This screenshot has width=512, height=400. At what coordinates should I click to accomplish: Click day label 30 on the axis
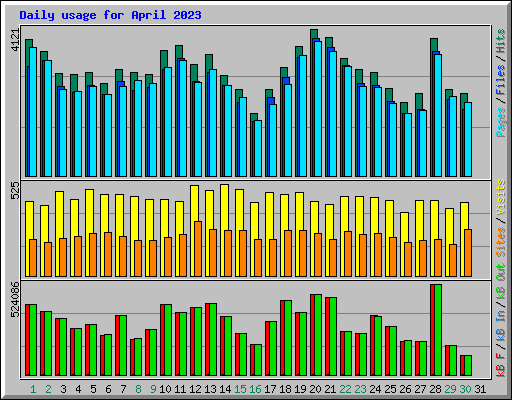click(465, 389)
